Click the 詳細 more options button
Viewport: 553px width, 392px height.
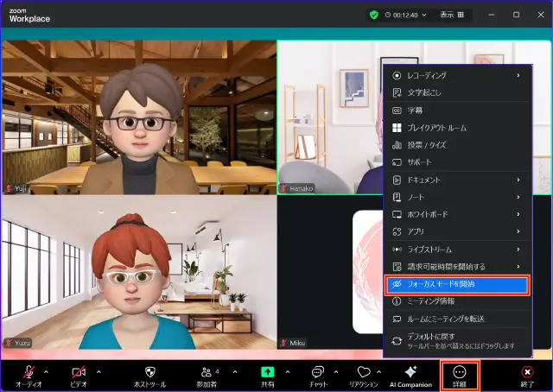pyautogui.click(x=460, y=376)
